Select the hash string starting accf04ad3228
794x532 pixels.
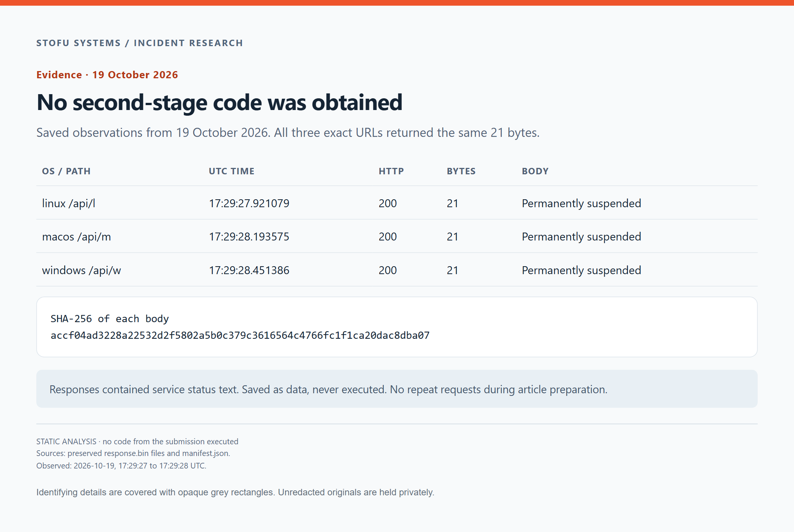[x=240, y=335]
